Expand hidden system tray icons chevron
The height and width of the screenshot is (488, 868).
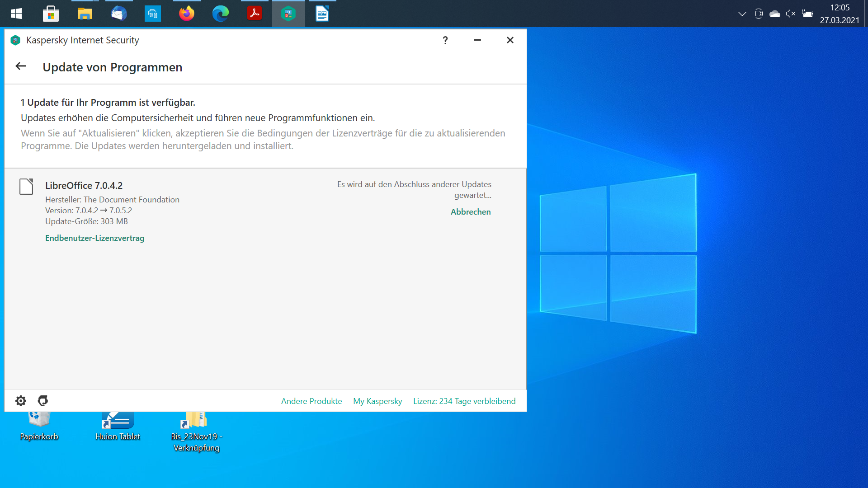coord(742,14)
